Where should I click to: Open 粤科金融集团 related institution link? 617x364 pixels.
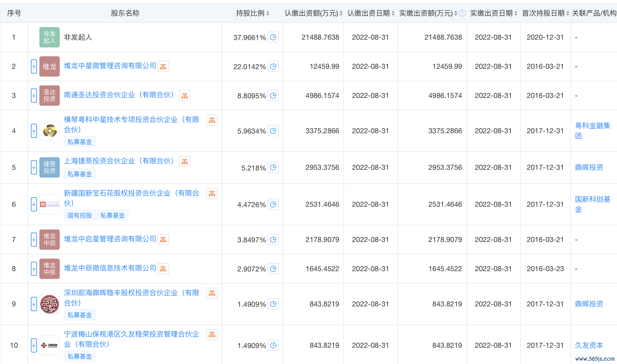click(x=593, y=131)
